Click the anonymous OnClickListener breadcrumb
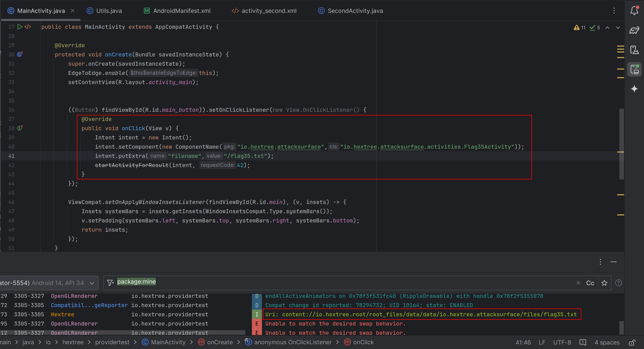Viewport: 644px width, 349px height. tap(288, 342)
